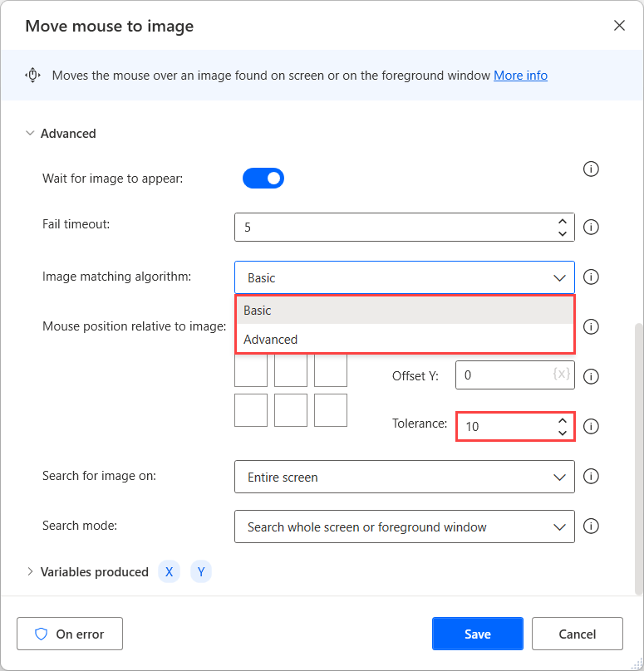The width and height of the screenshot is (644, 671).
Task: Click info icon for Wait for image to appear
Action: (592, 169)
